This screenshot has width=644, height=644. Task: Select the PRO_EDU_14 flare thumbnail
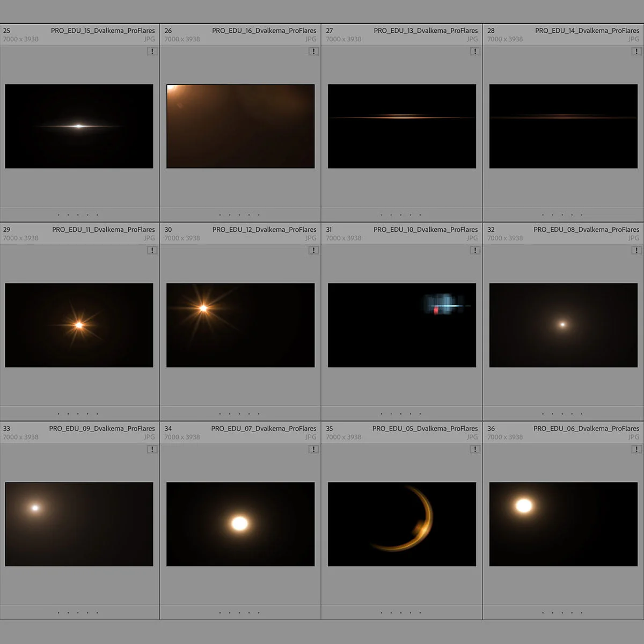563,126
